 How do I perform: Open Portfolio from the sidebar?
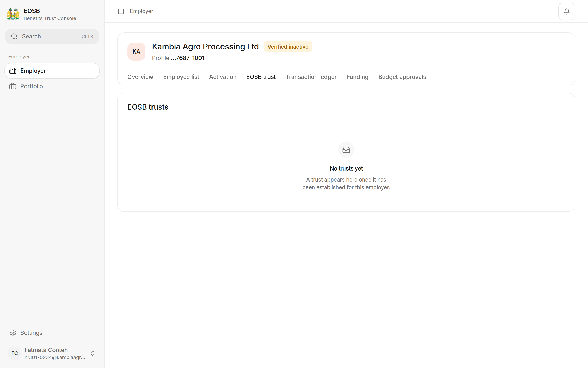click(x=52, y=86)
